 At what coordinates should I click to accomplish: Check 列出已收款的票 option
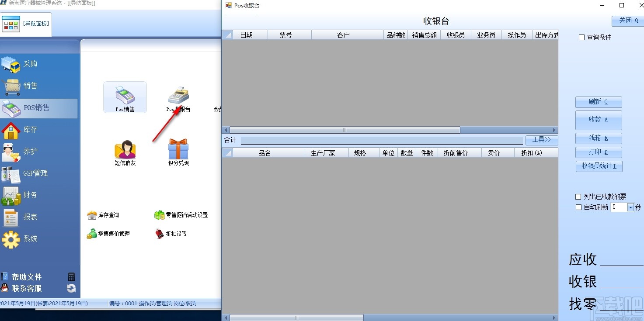(x=578, y=197)
